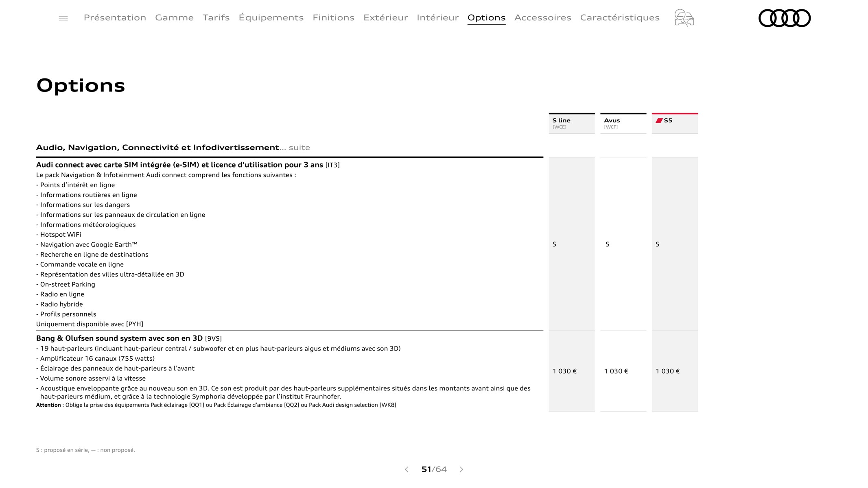868x488 pixels.
Task: Click 'Informations sur les dangers' line
Action: click(x=83, y=205)
